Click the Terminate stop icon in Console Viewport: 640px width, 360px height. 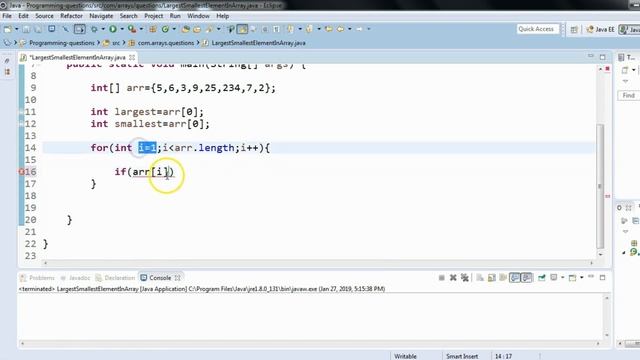[x=442, y=278]
